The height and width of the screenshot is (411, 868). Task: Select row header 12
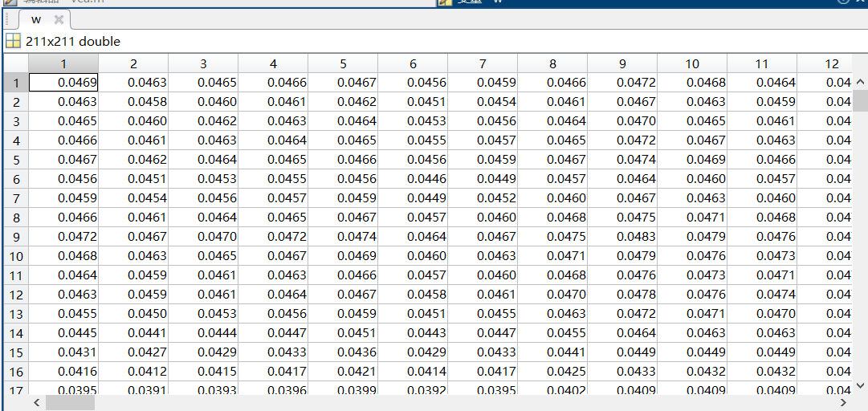click(x=16, y=295)
